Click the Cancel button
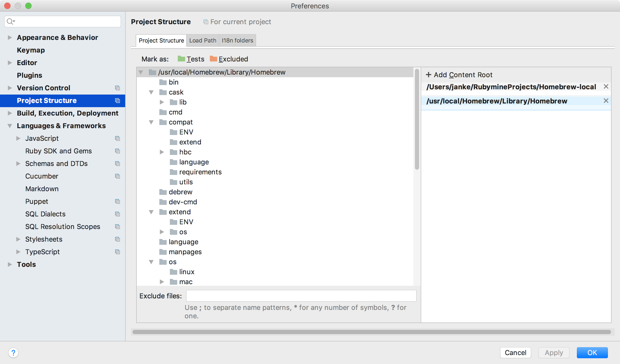 point(515,353)
